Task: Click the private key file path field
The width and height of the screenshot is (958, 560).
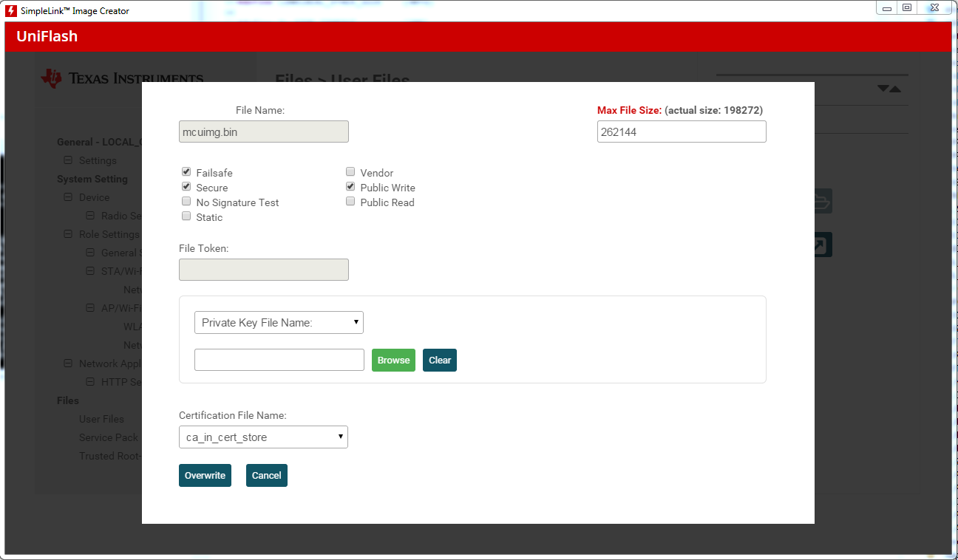Action: coord(279,360)
